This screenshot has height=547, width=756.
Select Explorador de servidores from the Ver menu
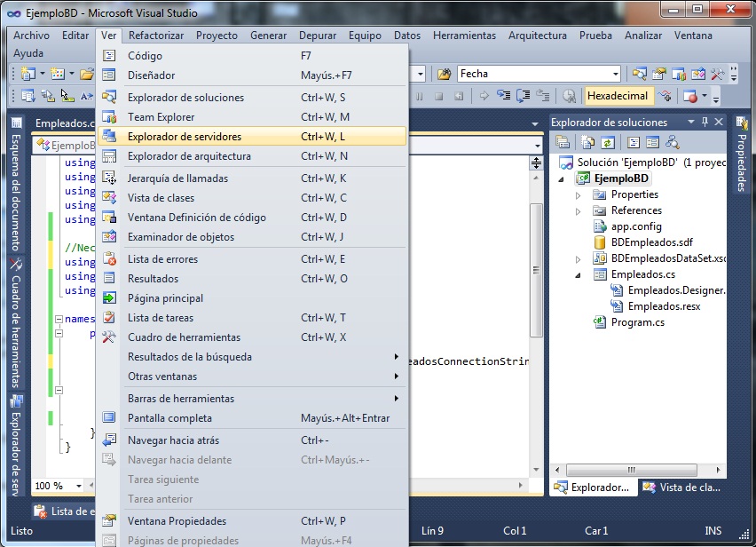pos(186,138)
